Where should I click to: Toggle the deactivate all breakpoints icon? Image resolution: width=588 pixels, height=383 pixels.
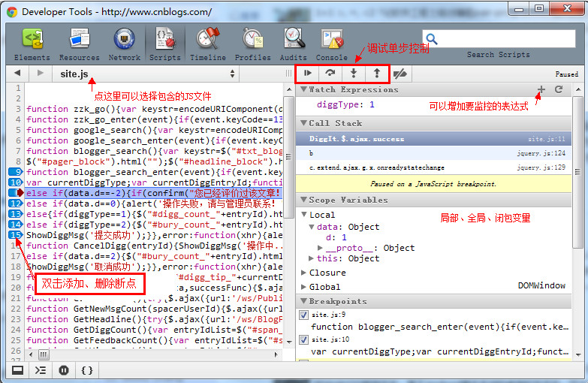click(401, 74)
